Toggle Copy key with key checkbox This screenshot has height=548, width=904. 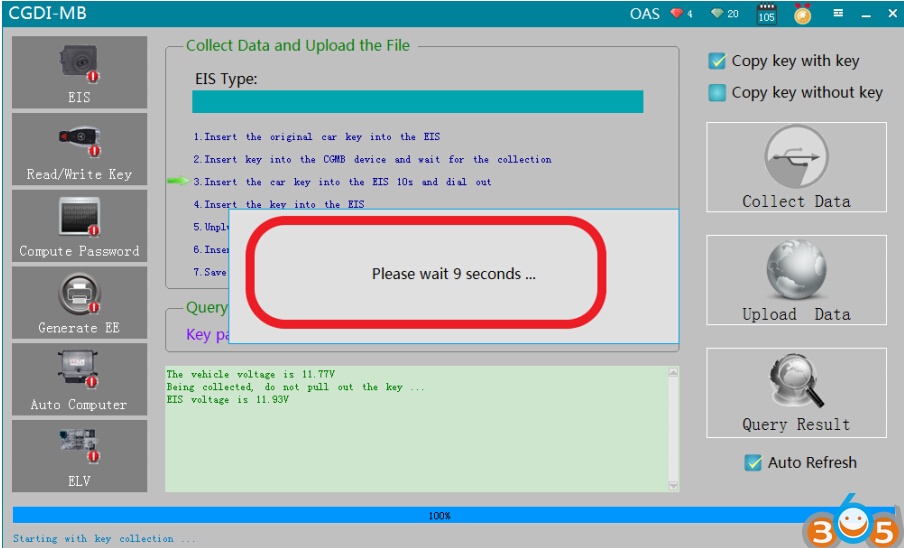(x=717, y=61)
